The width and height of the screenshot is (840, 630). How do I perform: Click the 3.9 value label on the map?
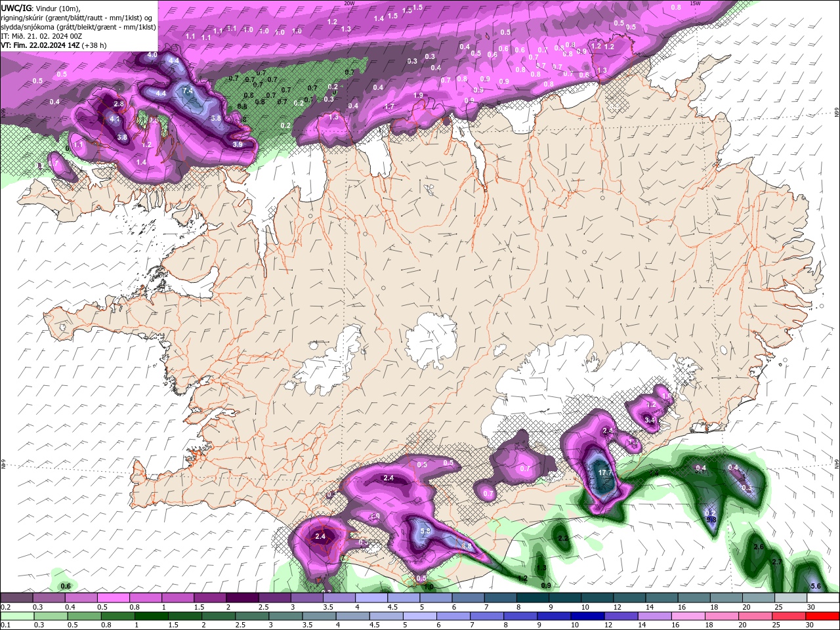point(238,144)
